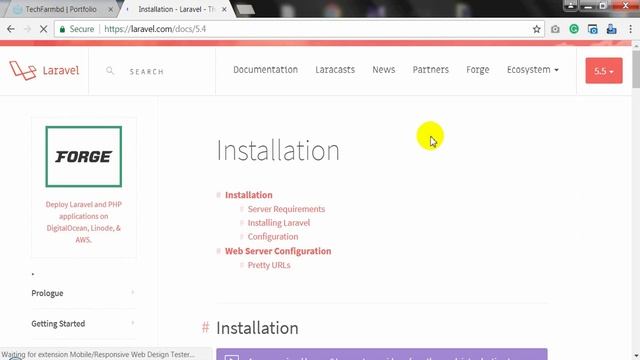Click the scrollbar down arrow
Image resolution: width=640 pixels, height=360 pixels.
(x=636, y=356)
